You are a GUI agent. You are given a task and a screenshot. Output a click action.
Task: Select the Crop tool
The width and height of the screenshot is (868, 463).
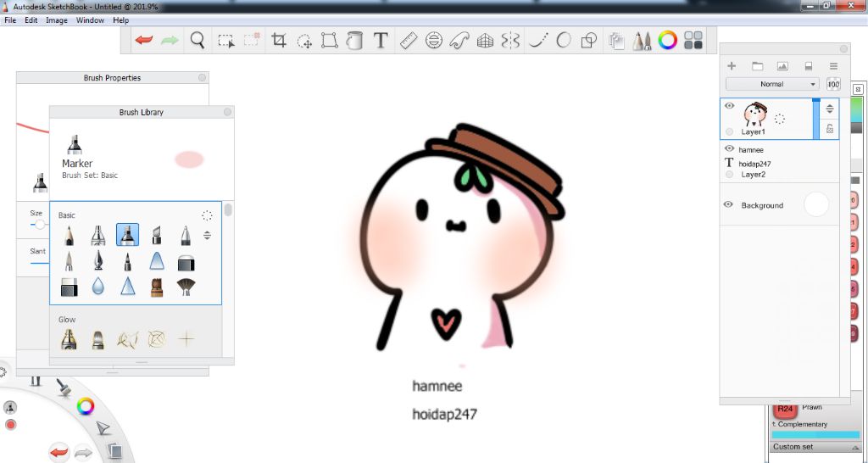tap(279, 41)
